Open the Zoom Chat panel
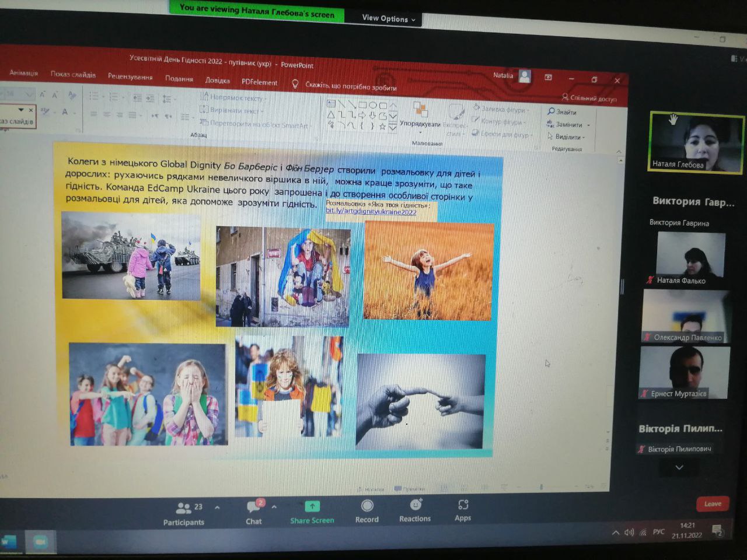This screenshot has width=747, height=560. click(254, 507)
